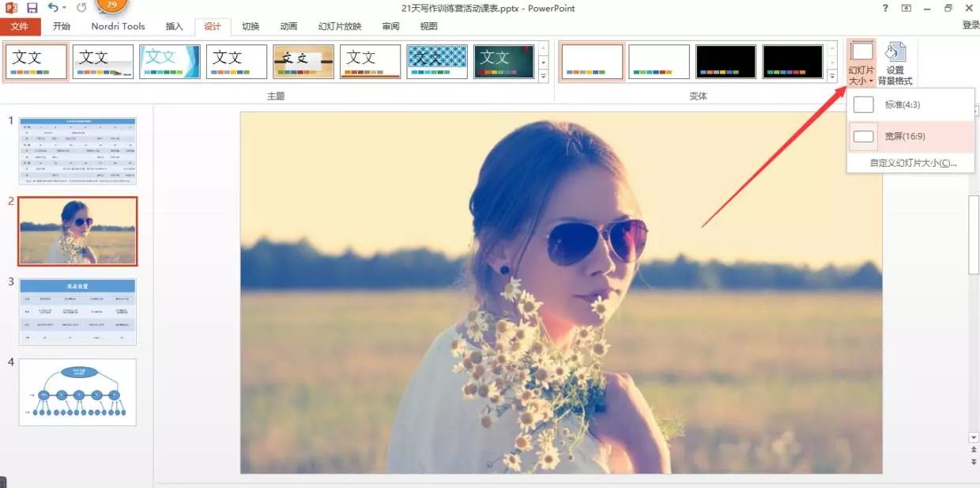Open the 幻灯片大小 slide size button
Image resolution: width=980 pixels, height=488 pixels.
coord(861,63)
